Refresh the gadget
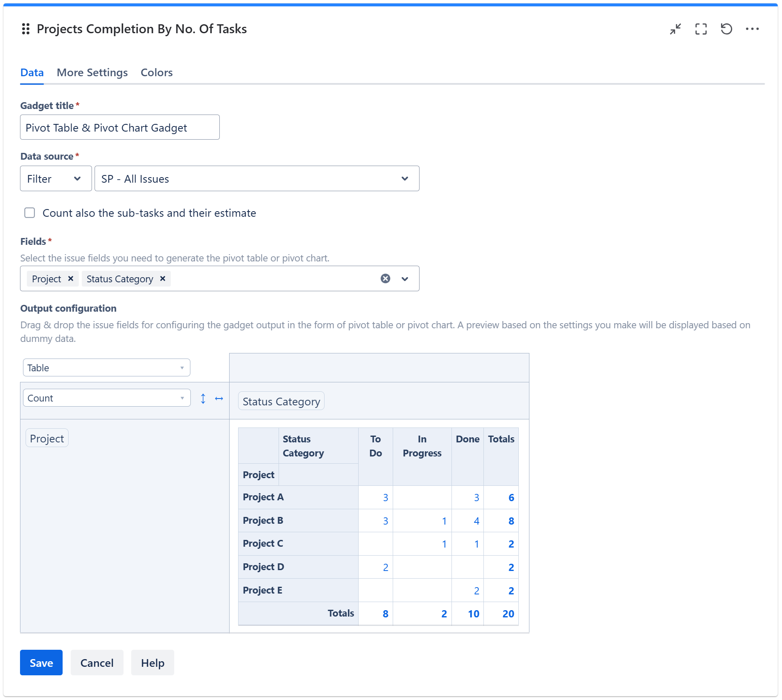 click(x=726, y=29)
